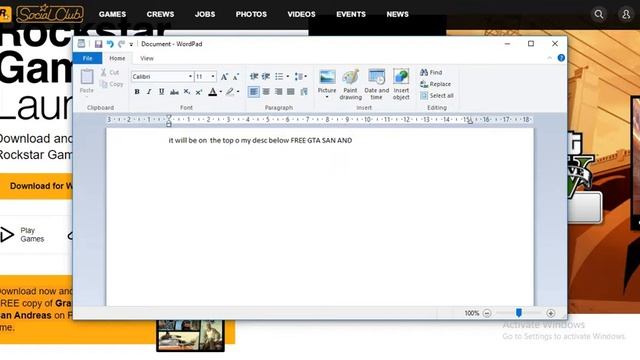The width and height of the screenshot is (640, 360).
Task: Click the Undo arrow in WordPad
Action: tap(110, 44)
